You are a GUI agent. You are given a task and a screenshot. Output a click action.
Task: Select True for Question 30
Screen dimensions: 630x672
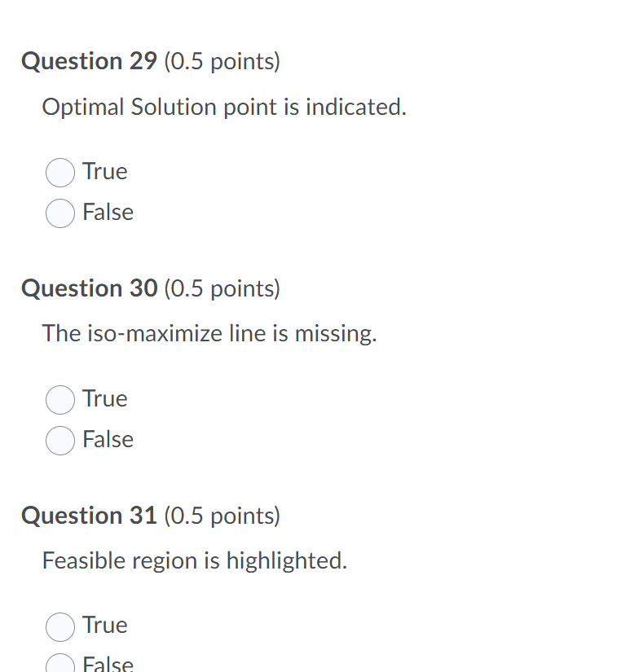coord(59,399)
